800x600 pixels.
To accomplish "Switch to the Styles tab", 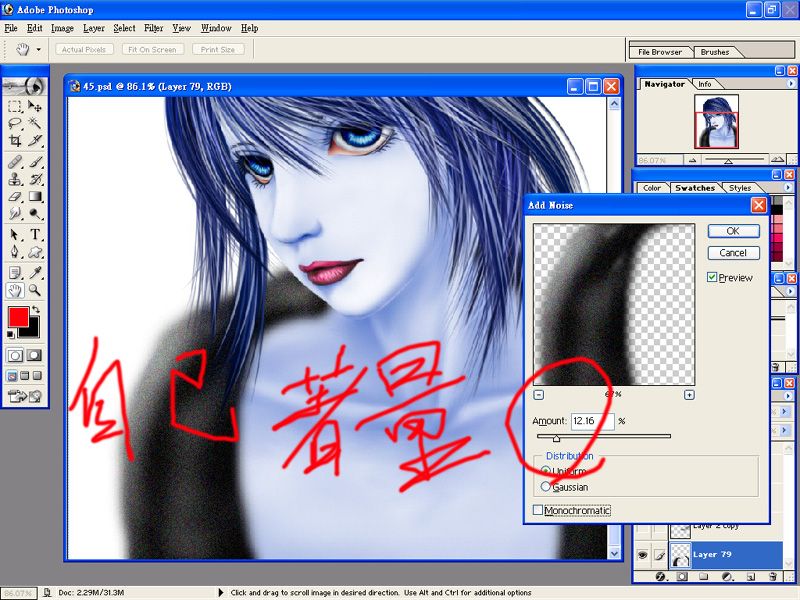I will pyautogui.click(x=740, y=188).
